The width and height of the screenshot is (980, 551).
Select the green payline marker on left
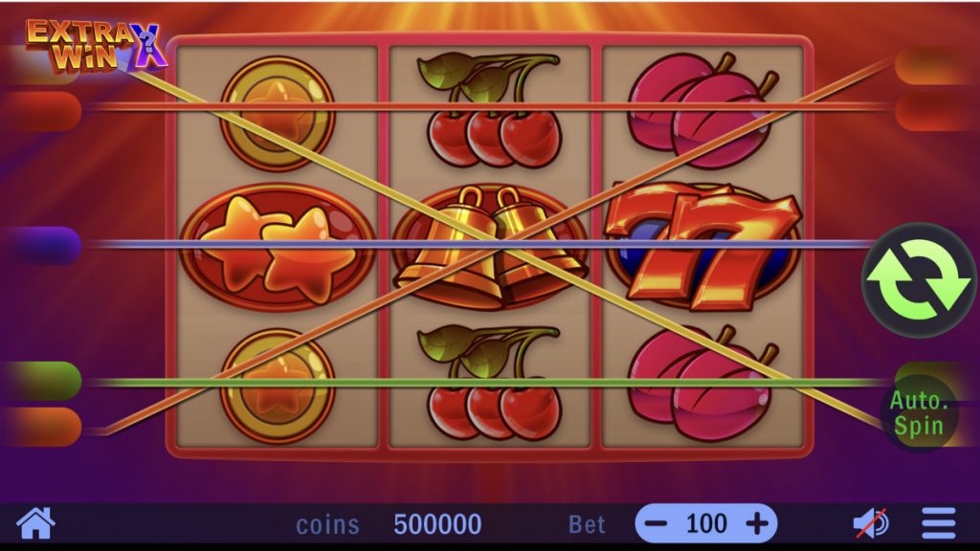click(42, 381)
